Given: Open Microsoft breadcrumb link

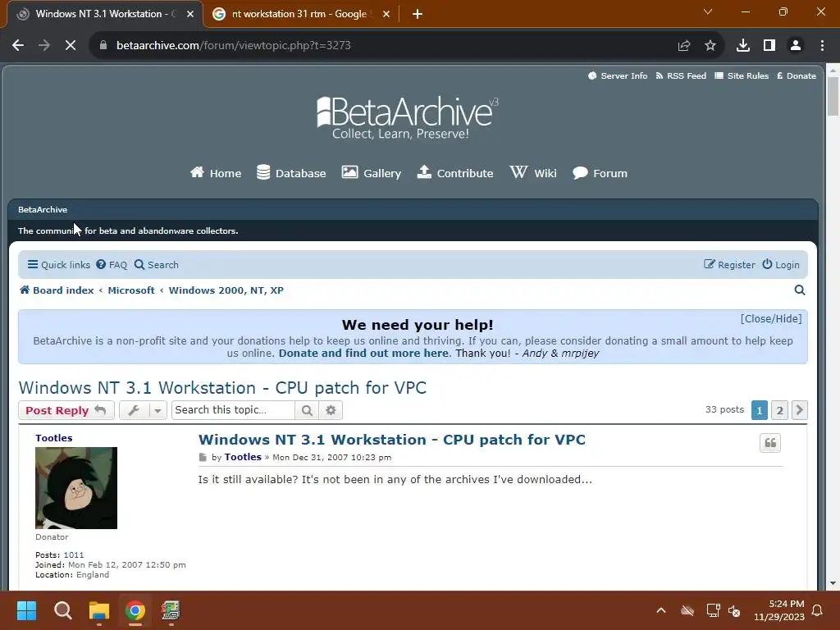Looking at the screenshot, I should point(131,290).
